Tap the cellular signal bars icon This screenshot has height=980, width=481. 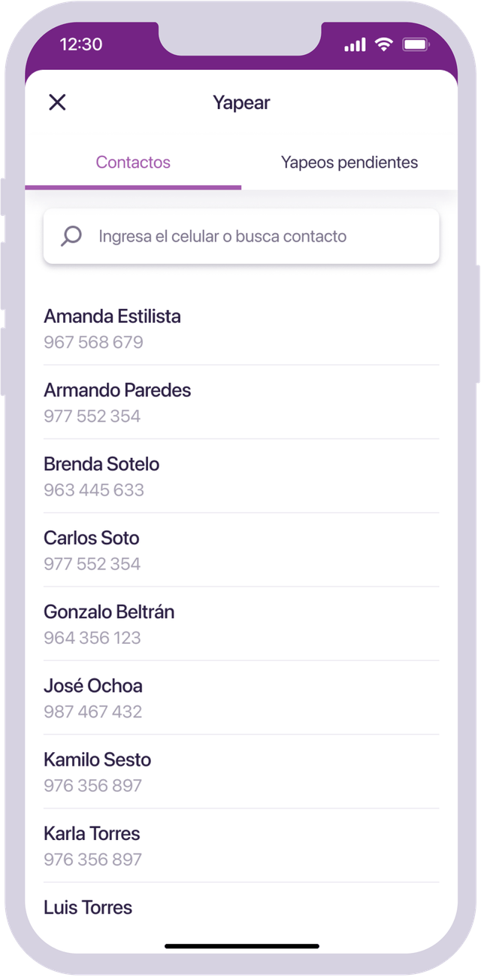point(355,46)
